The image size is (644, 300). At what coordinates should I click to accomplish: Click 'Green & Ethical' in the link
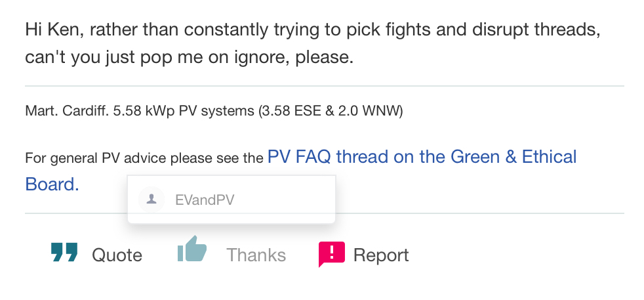point(513,157)
